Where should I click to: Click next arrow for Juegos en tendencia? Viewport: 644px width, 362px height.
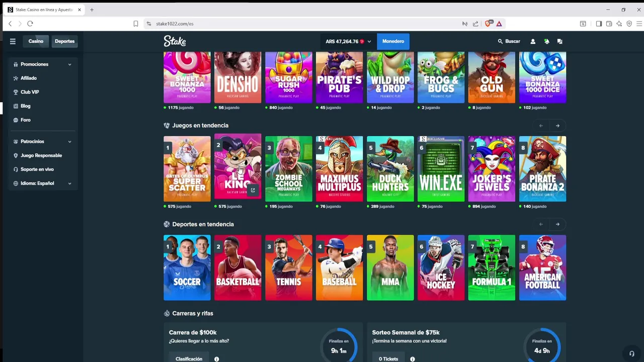pyautogui.click(x=557, y=126)
